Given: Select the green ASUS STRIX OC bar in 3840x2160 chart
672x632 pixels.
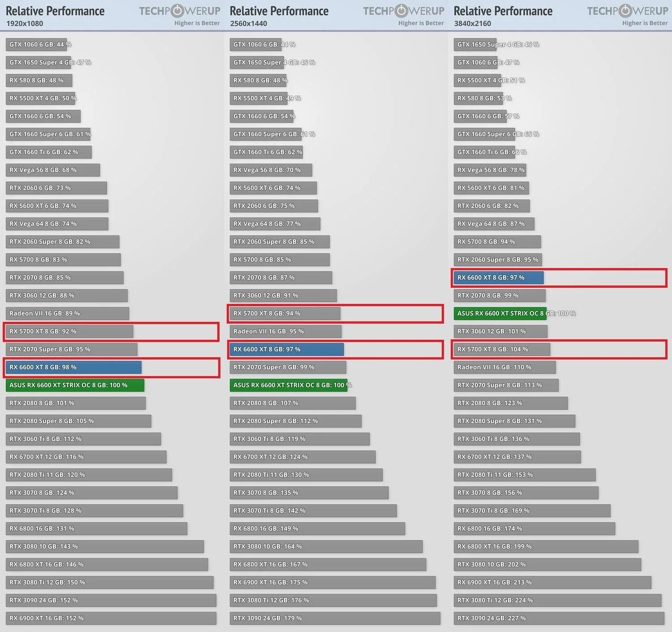Looking at the screenshot, I should pyautogui.click(x=500, y=313).
